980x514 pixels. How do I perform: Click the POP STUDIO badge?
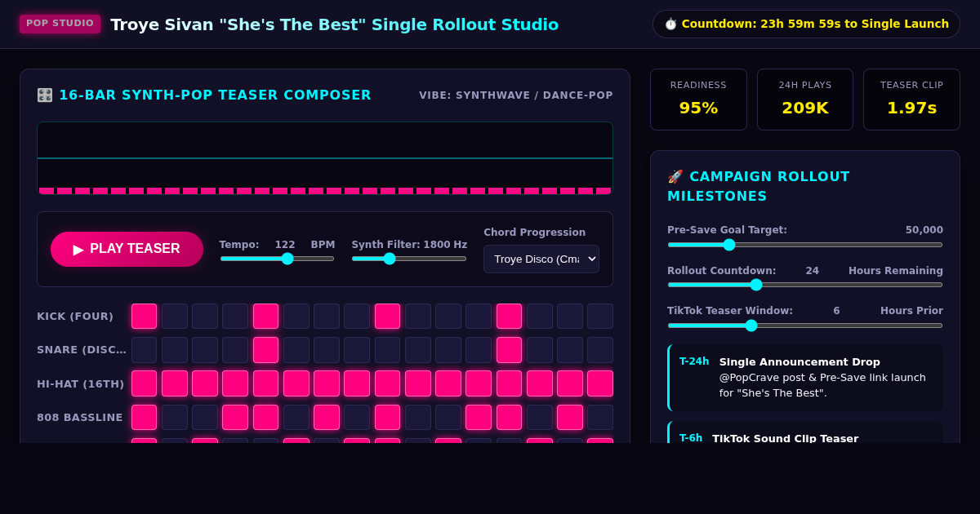coord(60,24)
